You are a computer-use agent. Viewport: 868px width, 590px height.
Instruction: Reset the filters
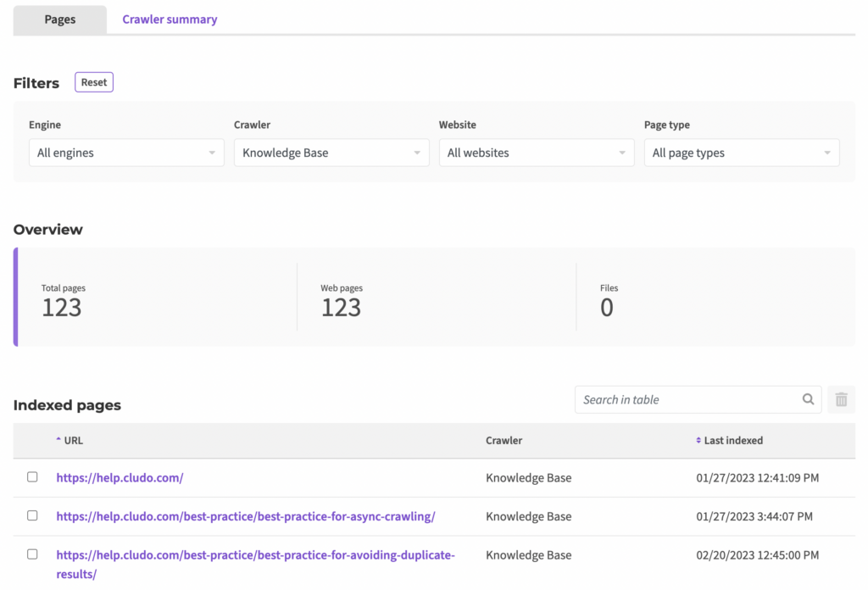coord(94,82)
